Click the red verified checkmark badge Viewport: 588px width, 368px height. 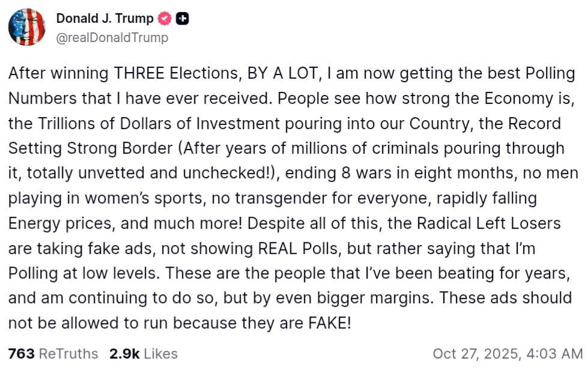click(x=164, y=19)
